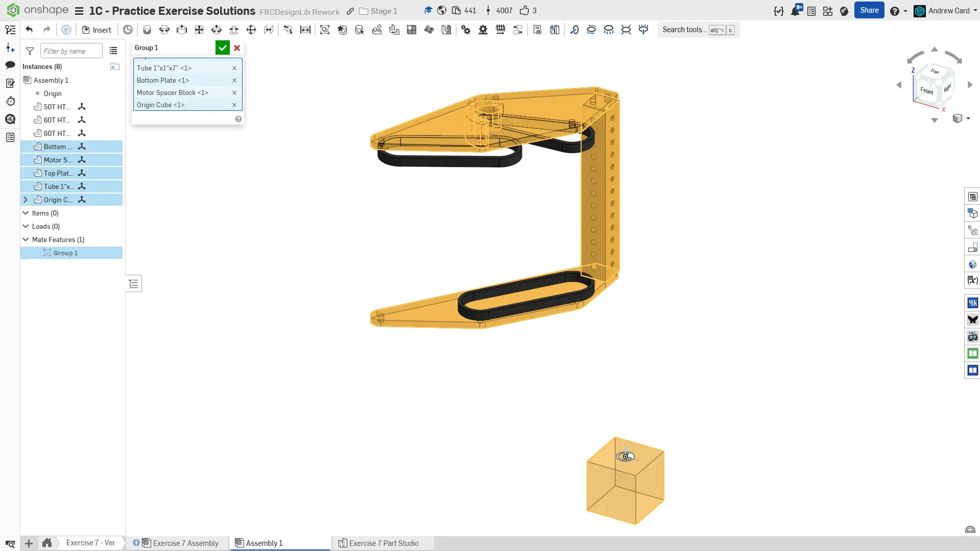The image size is (980, 551).
Task: Remove Origin Cube <1> from group
Action: [234, 105]
